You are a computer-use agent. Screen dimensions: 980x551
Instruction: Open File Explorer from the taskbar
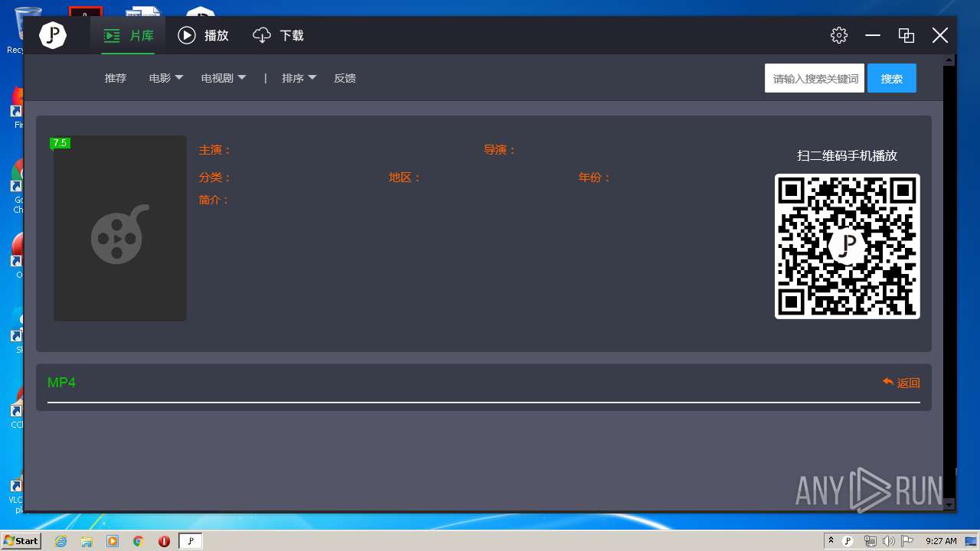pyautogui.click(x=87, y=541)
